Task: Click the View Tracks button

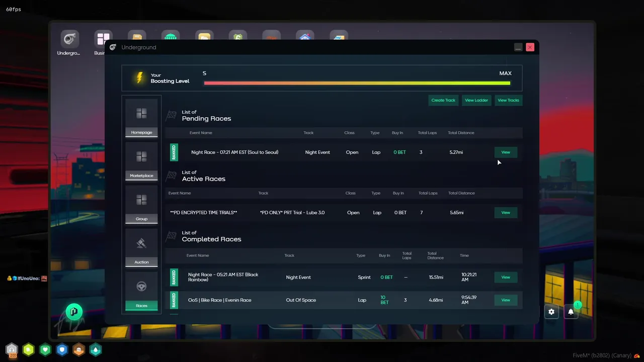Action: click(x=508, y=100)
